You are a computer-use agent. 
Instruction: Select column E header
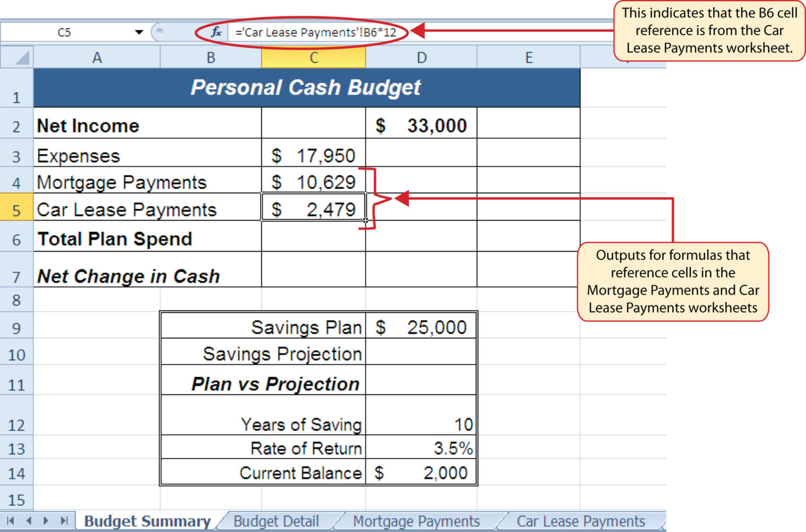528,57
